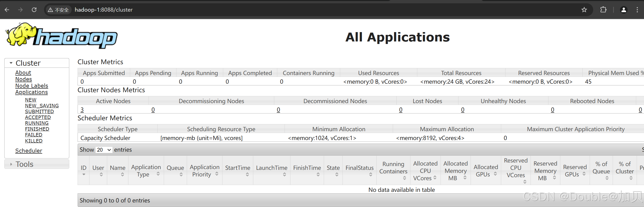Screen dimensions: 644x207
Task: Sort by Allocated GPUs column
Action: [486, 170]
